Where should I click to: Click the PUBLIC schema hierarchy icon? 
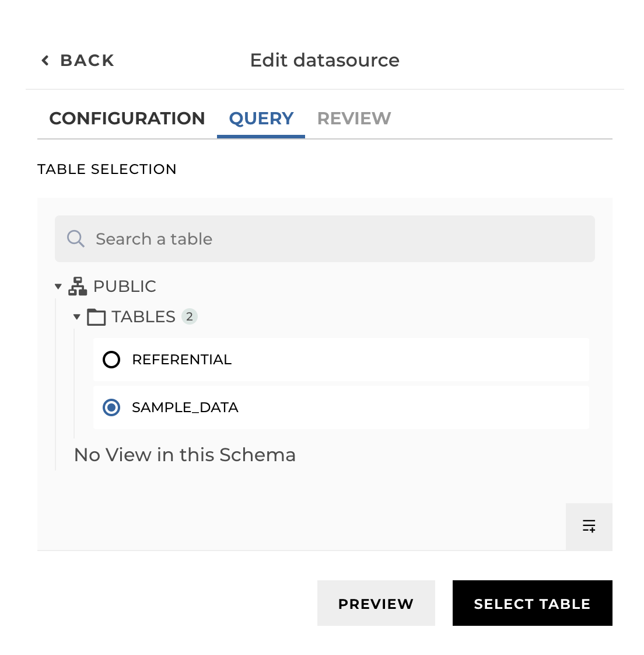point(78,286)
